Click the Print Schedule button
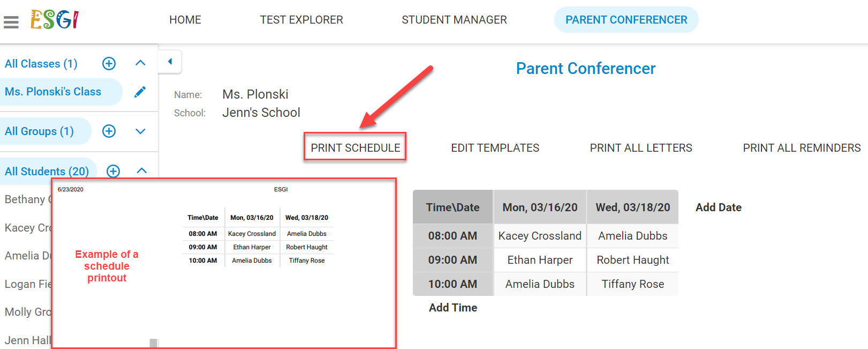Screen dimensions: 868x349 [x=356, y=147]
